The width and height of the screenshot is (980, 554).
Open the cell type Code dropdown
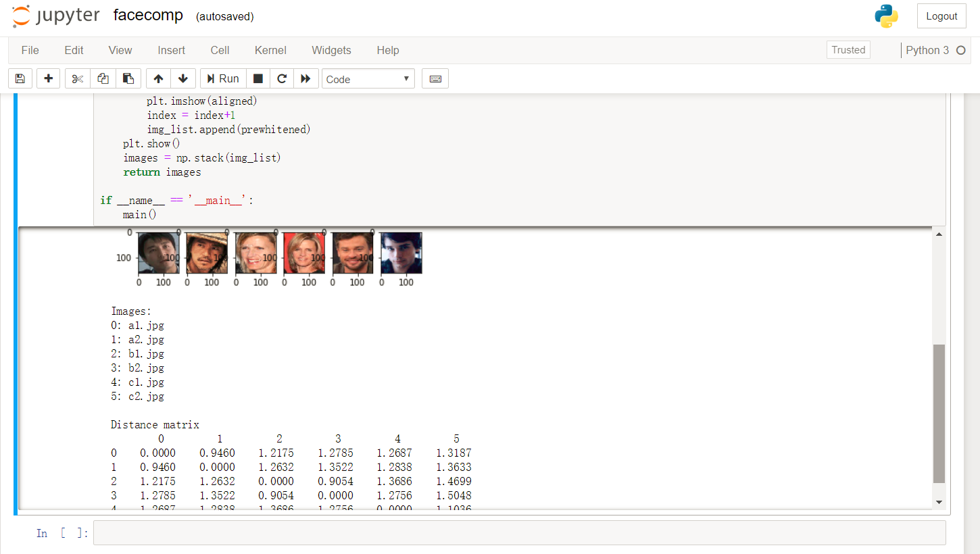click(368, 79)
